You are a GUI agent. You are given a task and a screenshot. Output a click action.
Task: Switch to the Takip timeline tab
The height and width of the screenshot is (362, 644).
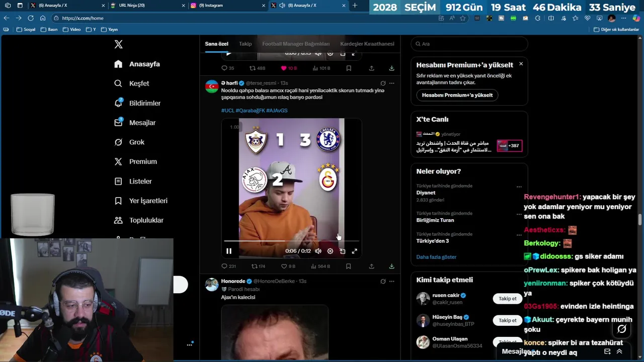[x=246, y=44]
